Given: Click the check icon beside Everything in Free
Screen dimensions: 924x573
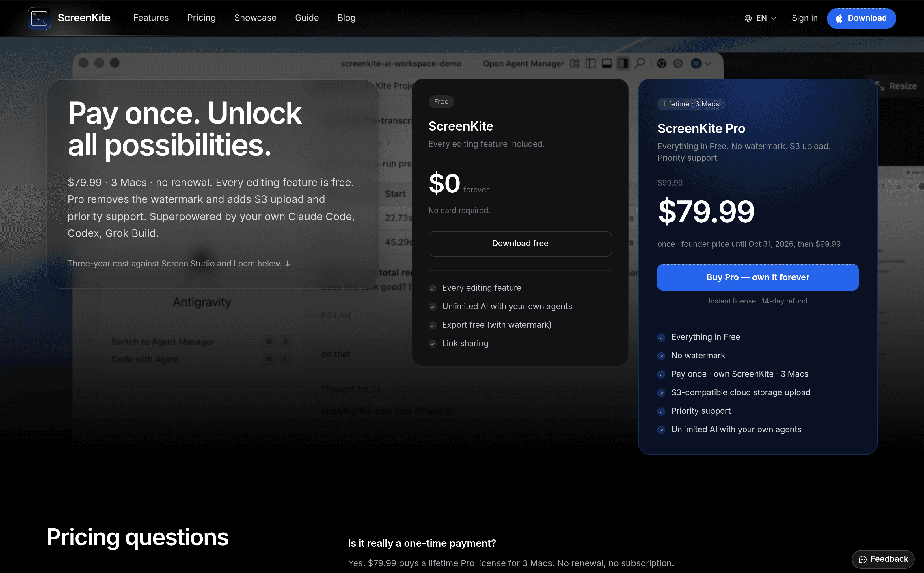Looking at the screenshot, I should [x=661, y=337].
